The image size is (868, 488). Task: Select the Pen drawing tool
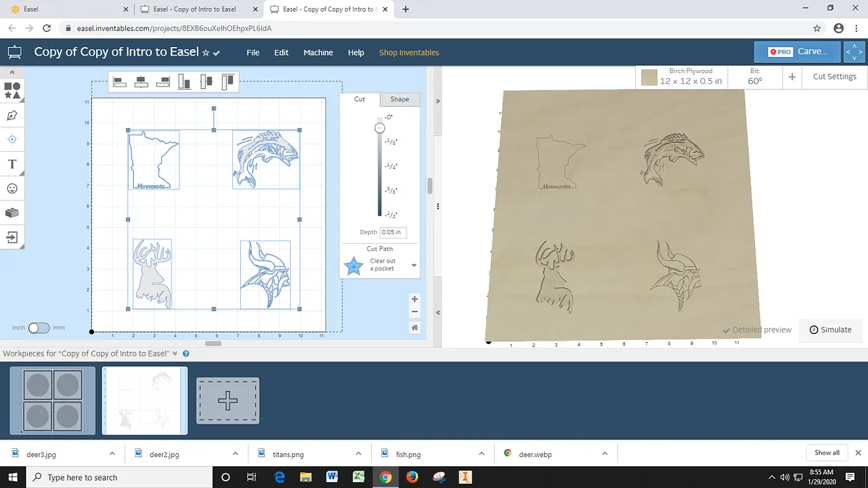click(x=12, y=116)
